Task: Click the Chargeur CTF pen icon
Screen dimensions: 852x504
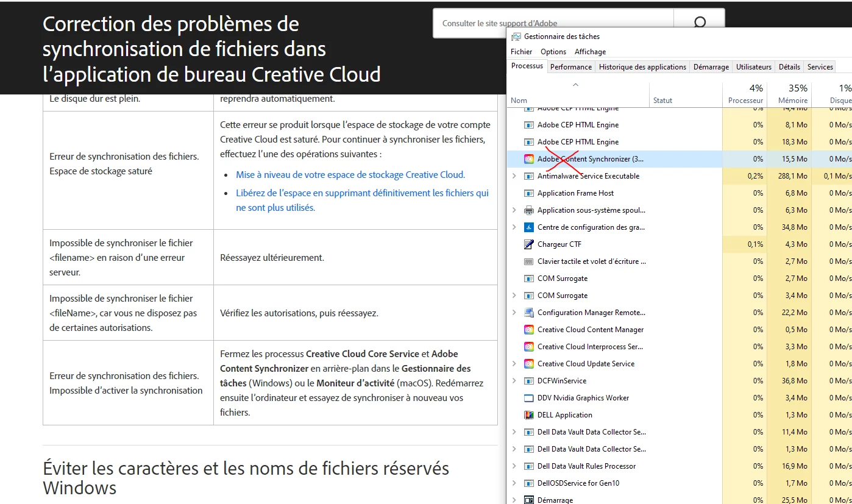Action: point(529,244)
